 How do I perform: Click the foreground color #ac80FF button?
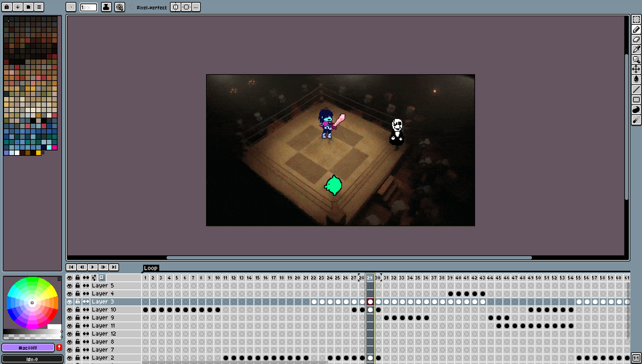click(28, 348)
